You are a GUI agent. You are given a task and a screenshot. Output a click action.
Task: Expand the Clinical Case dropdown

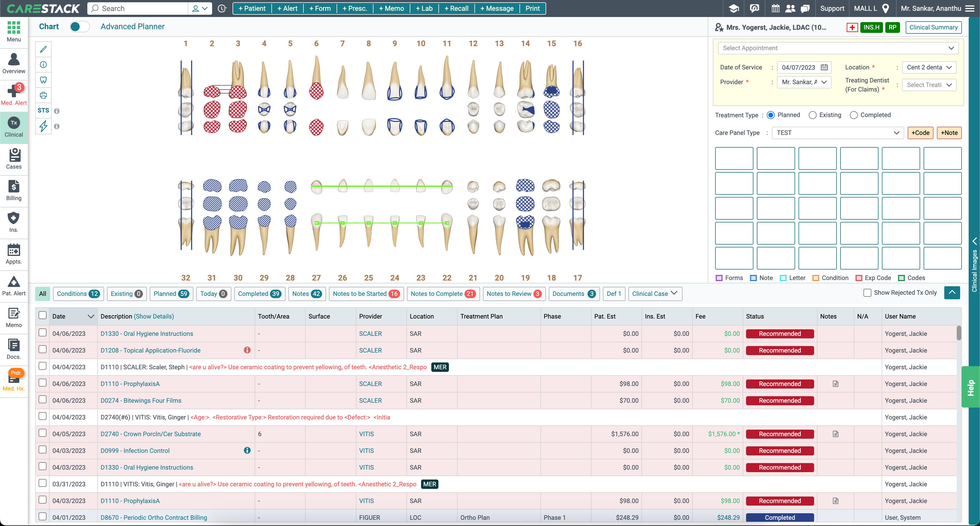(x=655, y=294)
